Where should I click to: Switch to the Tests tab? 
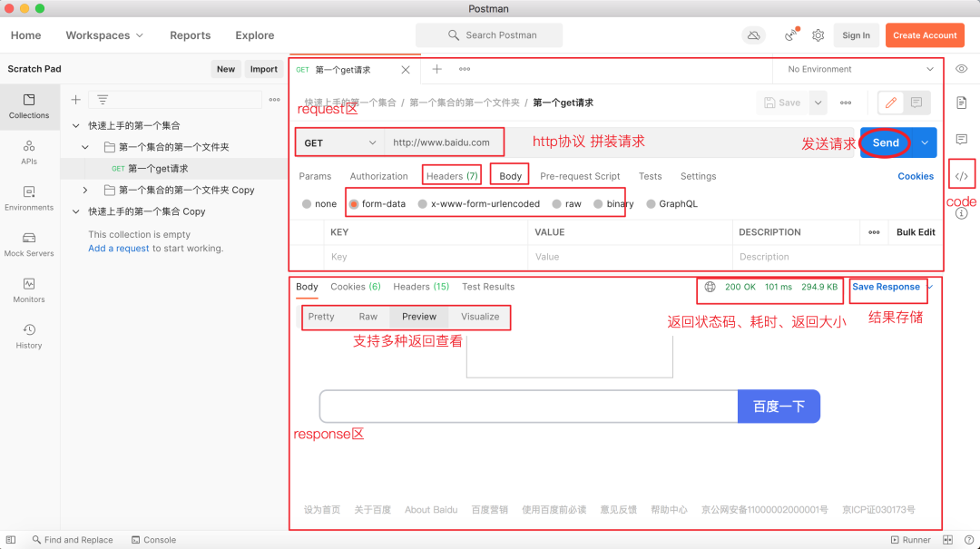650,176
